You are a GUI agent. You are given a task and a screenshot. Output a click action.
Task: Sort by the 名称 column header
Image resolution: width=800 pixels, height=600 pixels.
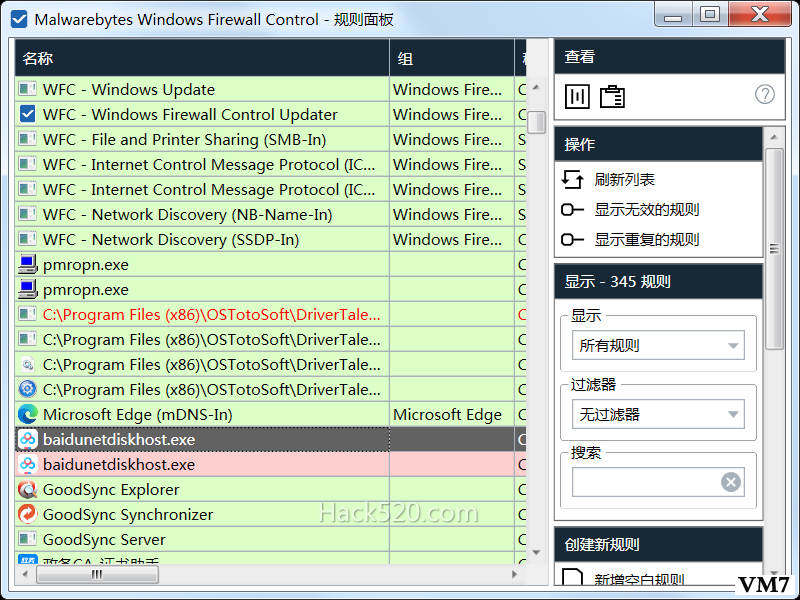coord(202,58)
